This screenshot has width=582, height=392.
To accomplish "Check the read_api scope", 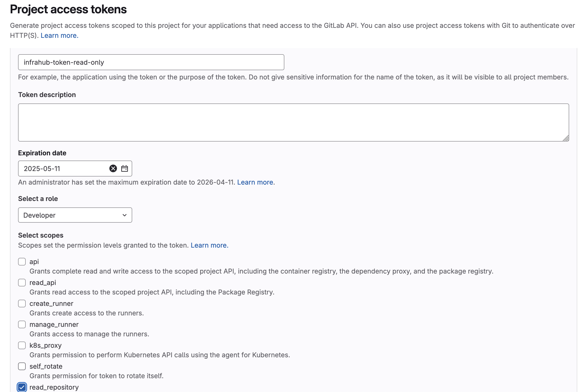I will pos(22,283).
